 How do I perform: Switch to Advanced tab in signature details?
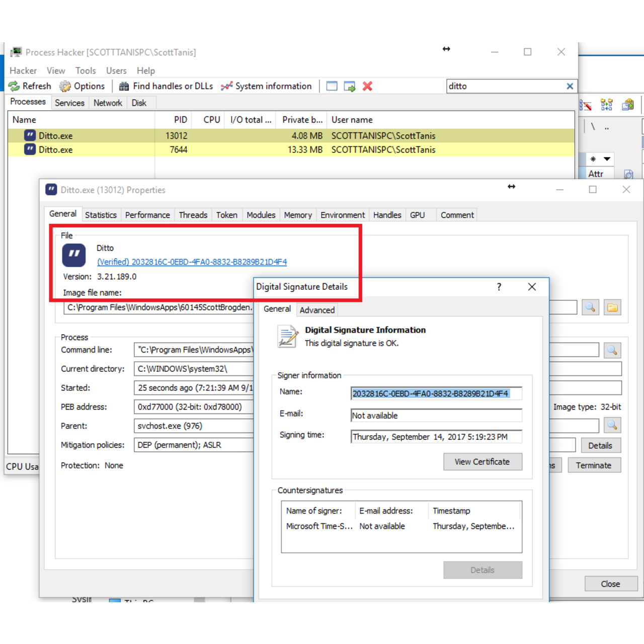pyautogui.click(x=317, y=310)
